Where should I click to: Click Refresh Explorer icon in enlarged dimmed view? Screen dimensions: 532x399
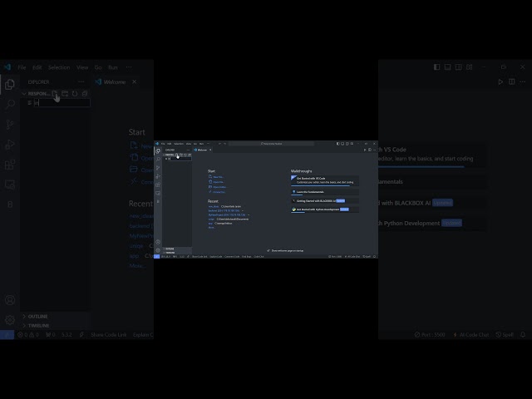75,93
